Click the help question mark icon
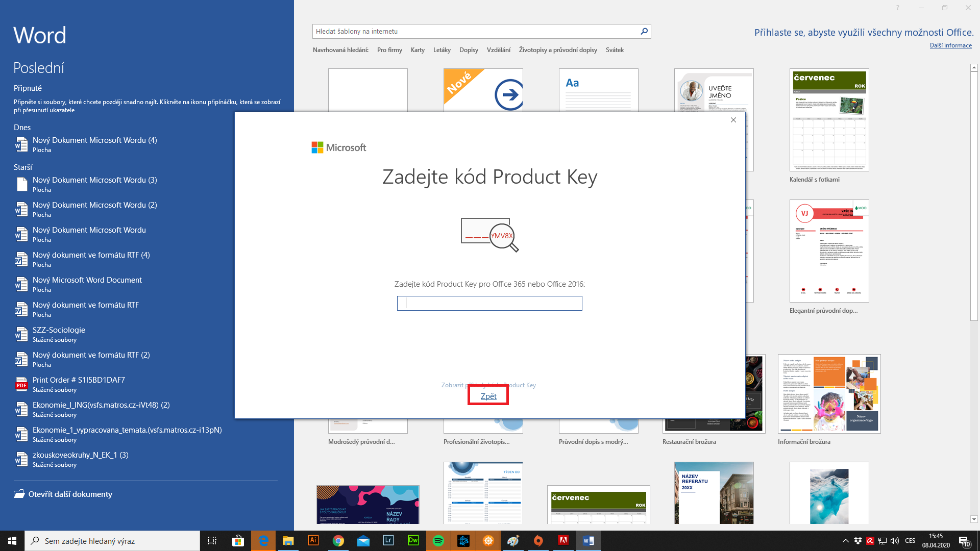Viewport: 980px width, 551px height. tap(898, 8)
